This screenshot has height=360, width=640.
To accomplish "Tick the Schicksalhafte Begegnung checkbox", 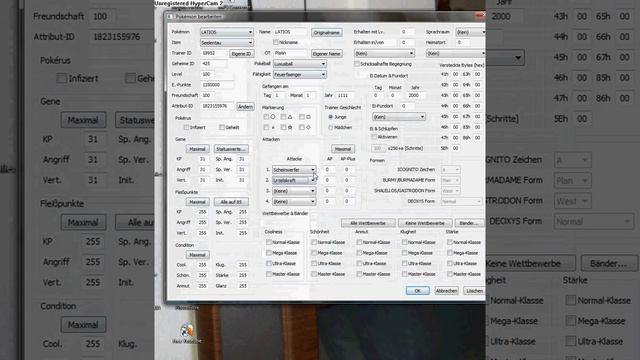I will (357, 64).
